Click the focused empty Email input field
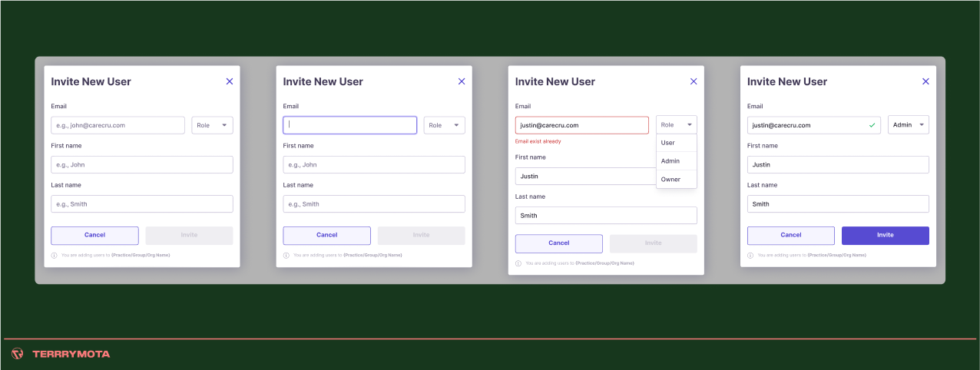Viewport: 980px width, 370px height. click(x=349, y=125)
